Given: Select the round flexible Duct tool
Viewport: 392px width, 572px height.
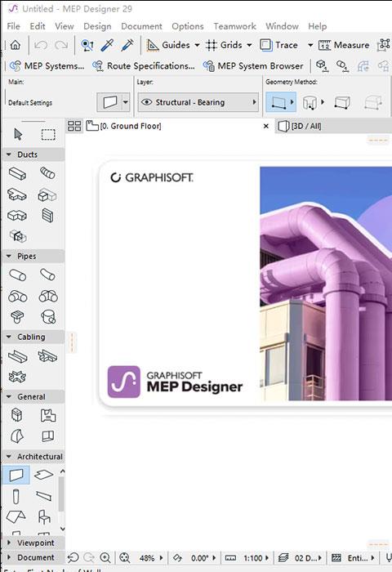Looking at the screenshot, I should point(47,173).
